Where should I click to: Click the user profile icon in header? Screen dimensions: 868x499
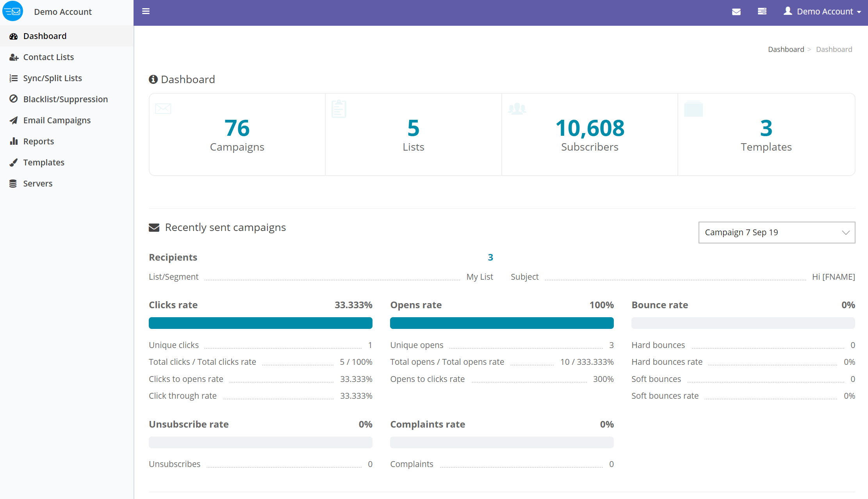tap(788, 11)
